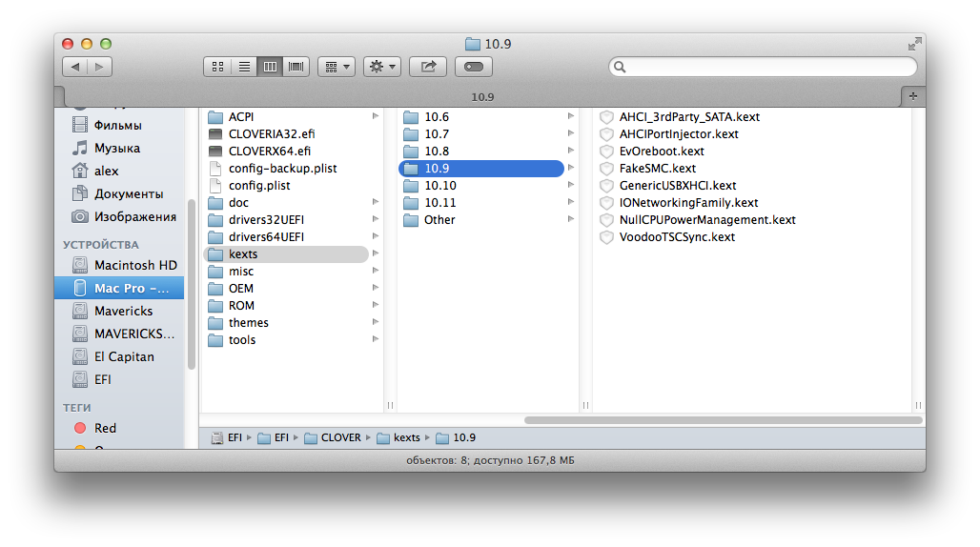
Task: Open the Other kexts folder
Action: [439, 220]
